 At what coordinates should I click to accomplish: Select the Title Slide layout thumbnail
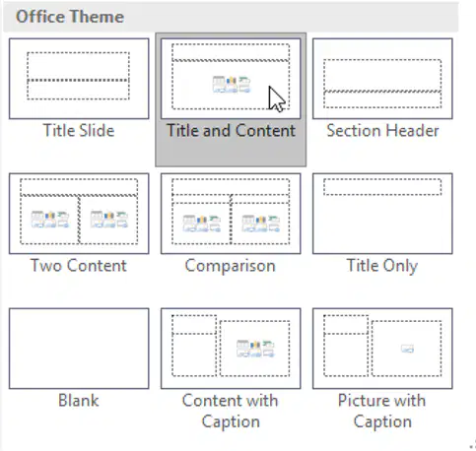coord(79,79)
